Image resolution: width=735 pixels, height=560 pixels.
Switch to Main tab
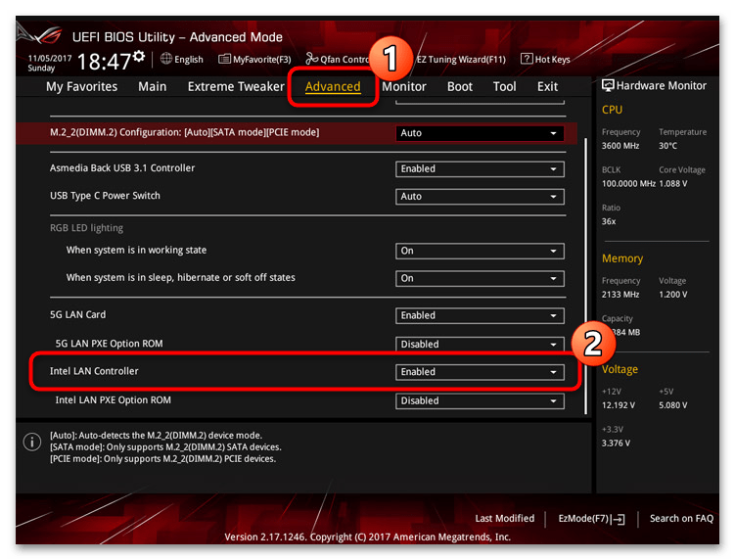click(153, 87)
